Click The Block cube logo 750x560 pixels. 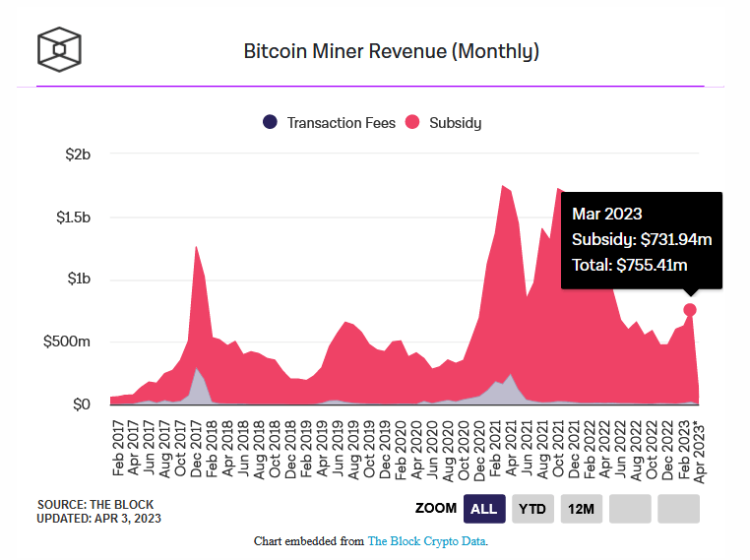coord(59,50)
